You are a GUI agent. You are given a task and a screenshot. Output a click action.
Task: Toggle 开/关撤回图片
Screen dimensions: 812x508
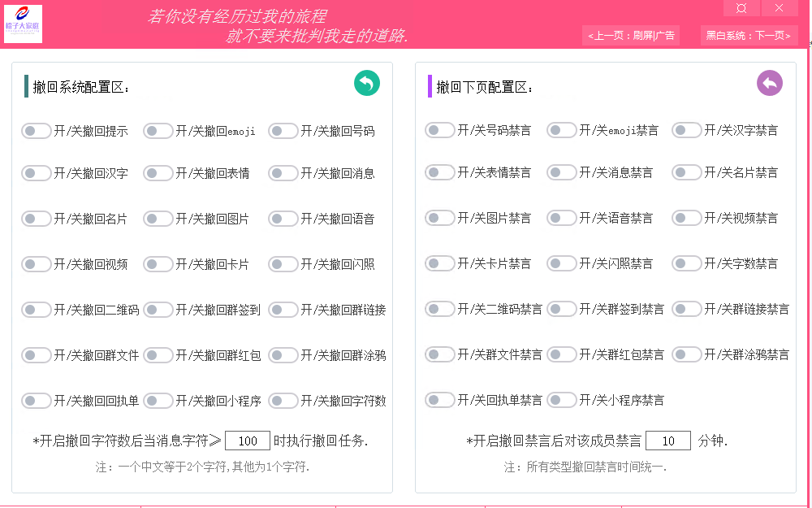(x=158, y=218)
